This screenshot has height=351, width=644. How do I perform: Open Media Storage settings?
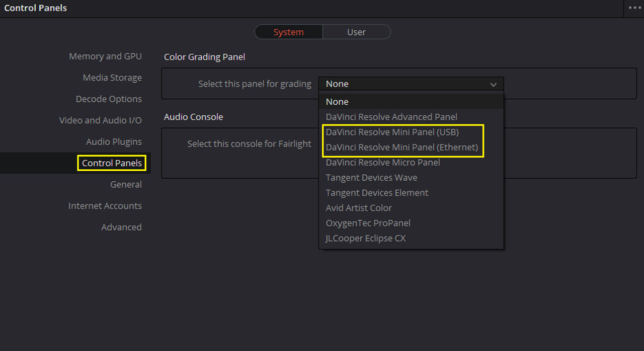[112, 78]
